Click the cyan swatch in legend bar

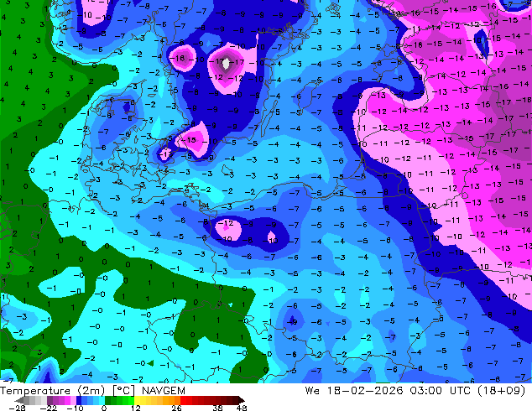[102, 400]
